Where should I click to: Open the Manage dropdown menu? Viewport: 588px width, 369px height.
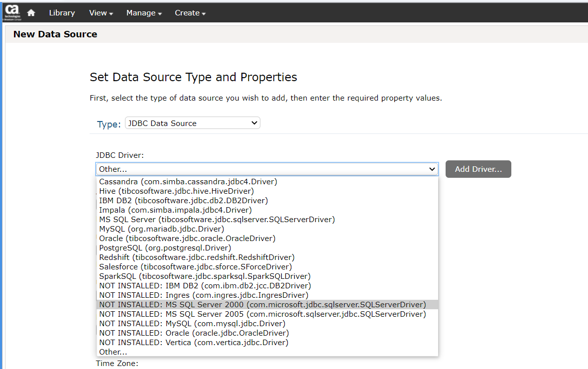click(x=144, y=13)
